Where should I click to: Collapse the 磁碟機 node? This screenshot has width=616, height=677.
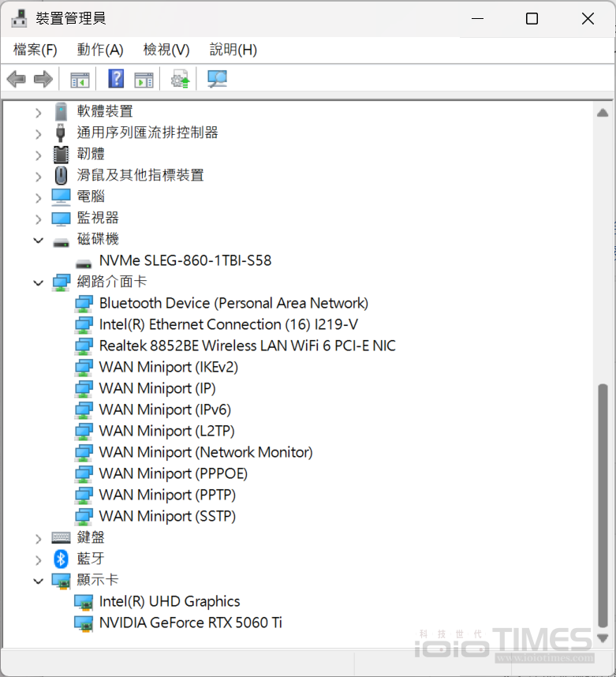(39, 241)
